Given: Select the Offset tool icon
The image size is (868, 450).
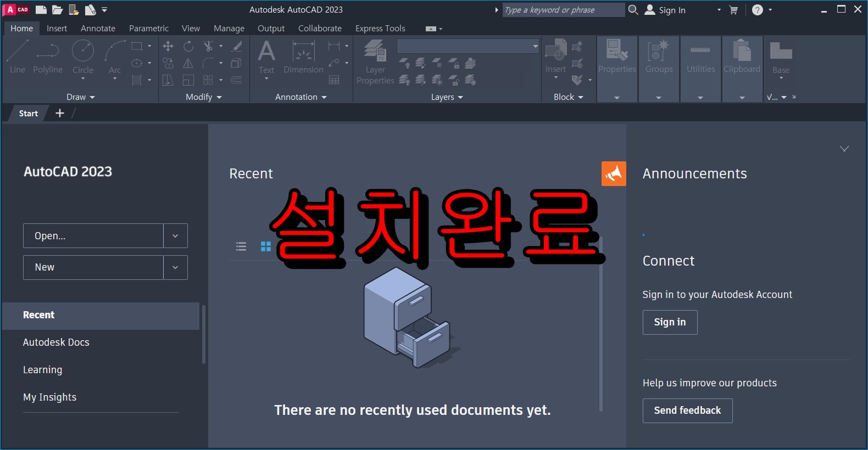Looking at the screenshot, I should click(x=237, y=80).
